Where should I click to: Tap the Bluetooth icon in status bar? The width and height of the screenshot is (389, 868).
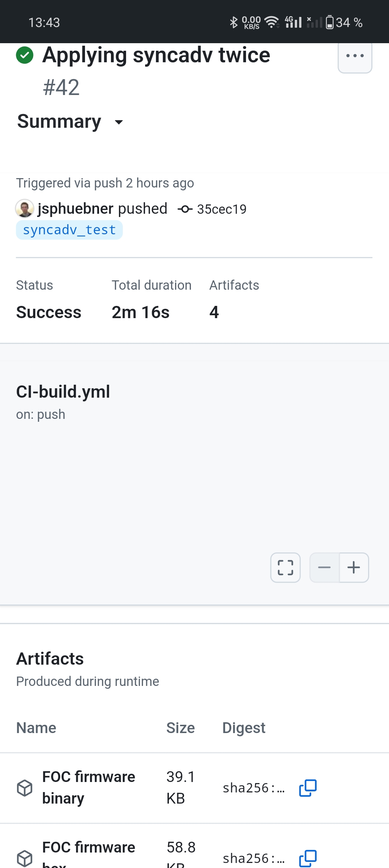coord(234,22)
